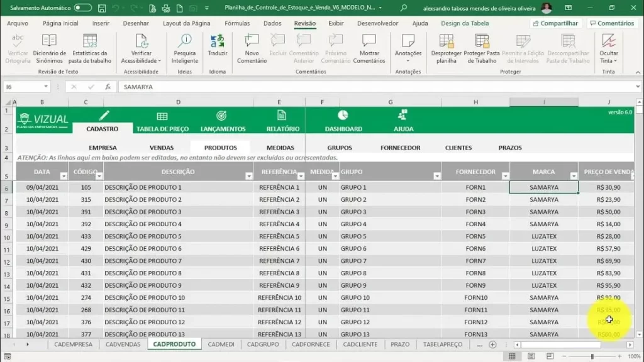Image resolution: width=644 pixels, height=362 pixels.
Task: Click the formula bar showing SAMARYA
Action: (x=376, y=87)
